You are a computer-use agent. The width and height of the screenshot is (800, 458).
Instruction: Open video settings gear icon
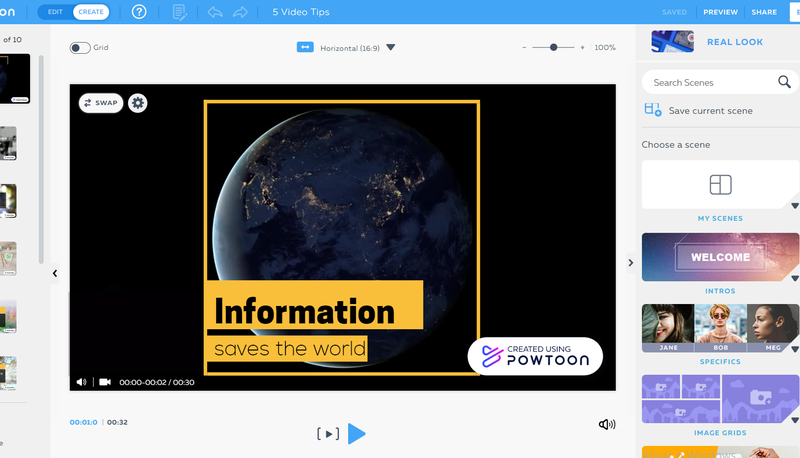click(x=138, y=103)
